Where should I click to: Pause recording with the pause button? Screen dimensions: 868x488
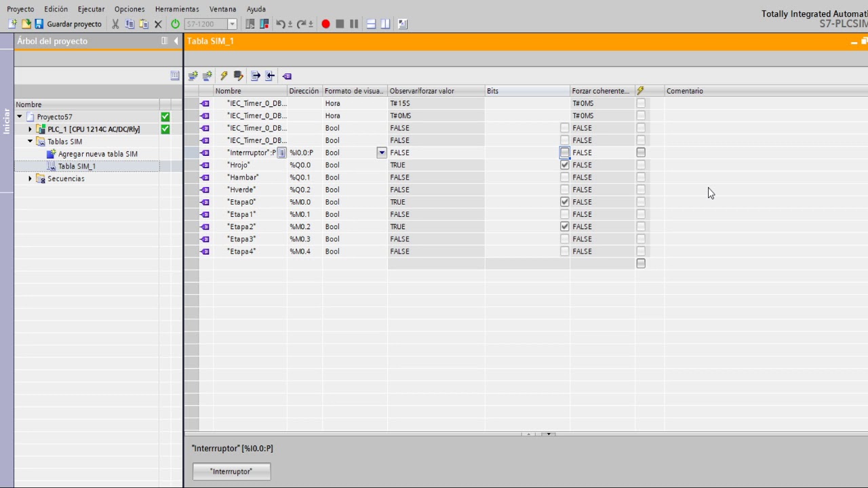354,24
